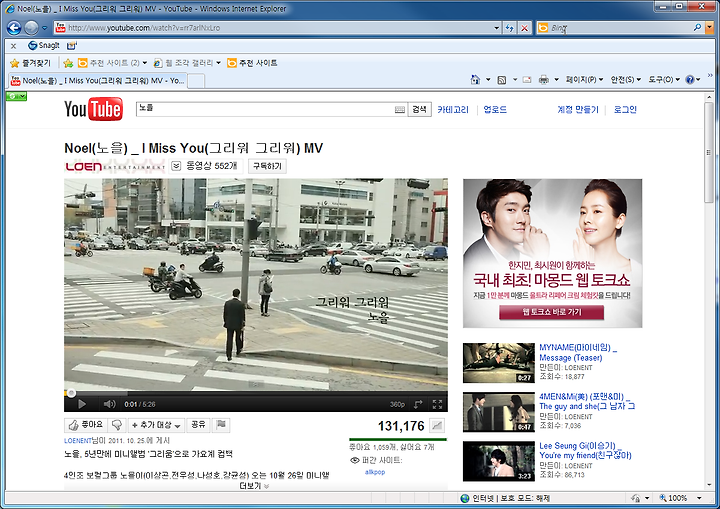The height and width of the screenshot is (509, 720).
Task: Click the 검색 search button
Action: pyautogui.click(x=419, y=109)
